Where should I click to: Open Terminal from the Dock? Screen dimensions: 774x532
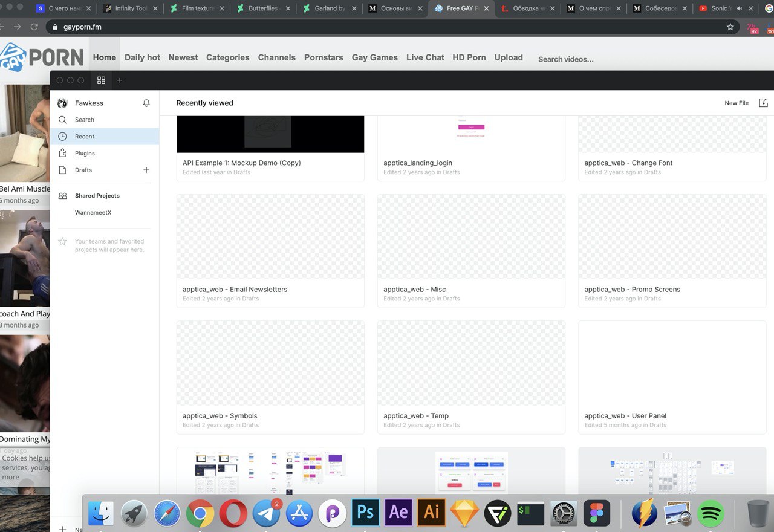pos(530,513)
